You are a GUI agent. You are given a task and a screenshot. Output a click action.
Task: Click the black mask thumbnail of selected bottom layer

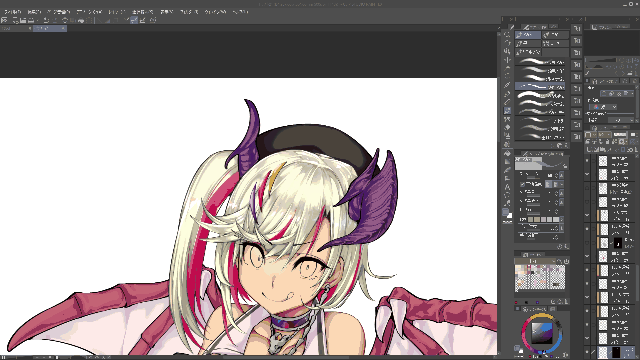click(x=616, y=352)
